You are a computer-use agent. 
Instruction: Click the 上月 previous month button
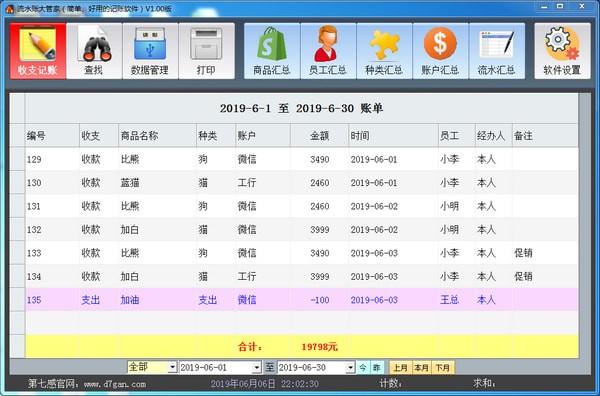click(x=400, y=368)
